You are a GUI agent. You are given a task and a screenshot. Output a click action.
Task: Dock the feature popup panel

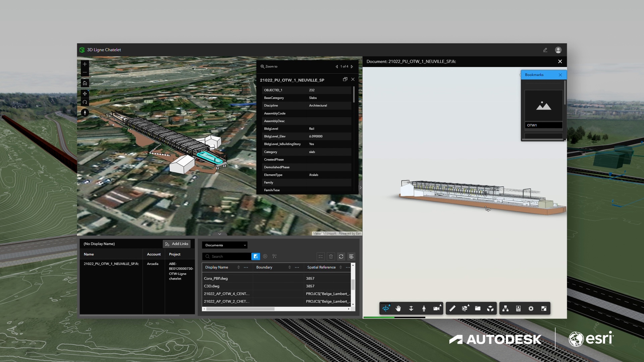pos(345,79)
